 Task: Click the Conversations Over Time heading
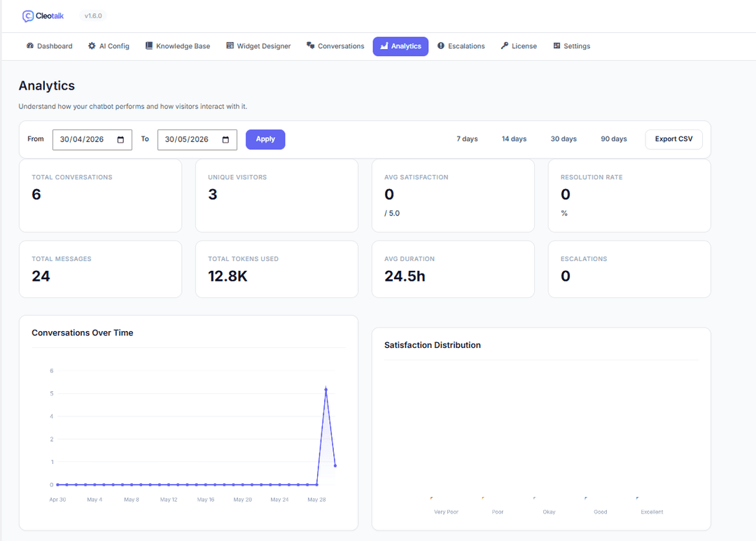click(83, 332)
